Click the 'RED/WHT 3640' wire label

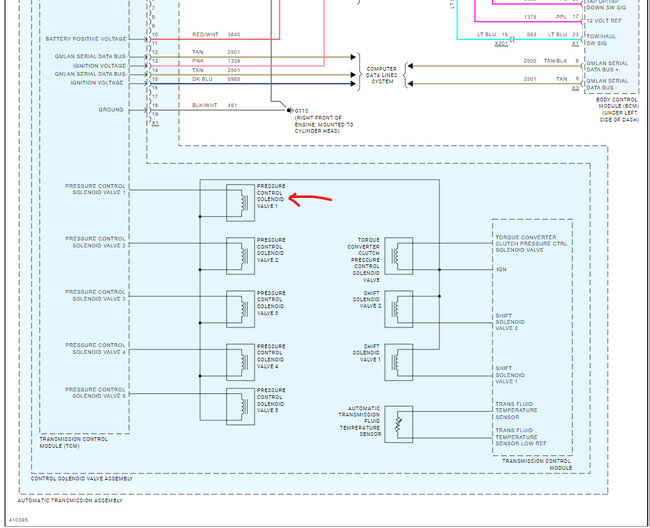(x=216, y=34)
